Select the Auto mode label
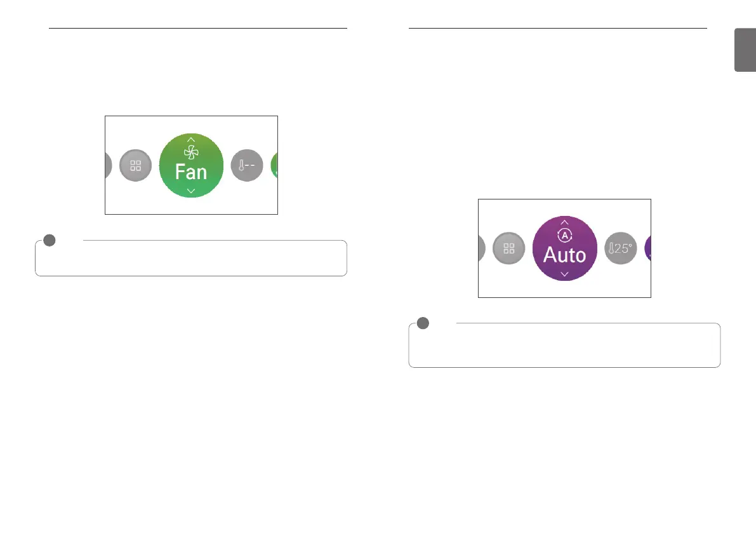The height and width of the screenshot is (533, 756). click(x=564, y=255)
